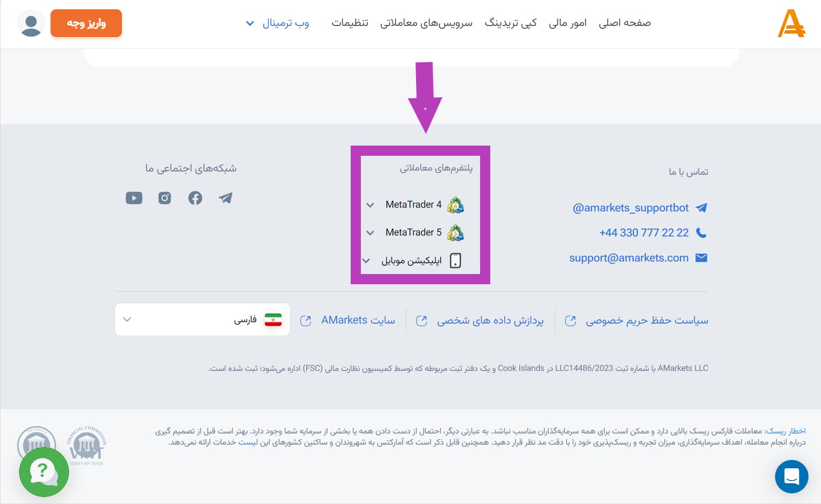Open پردازش داده های شخصی link
The image size is (821, 504).
(x=490, y=320)
